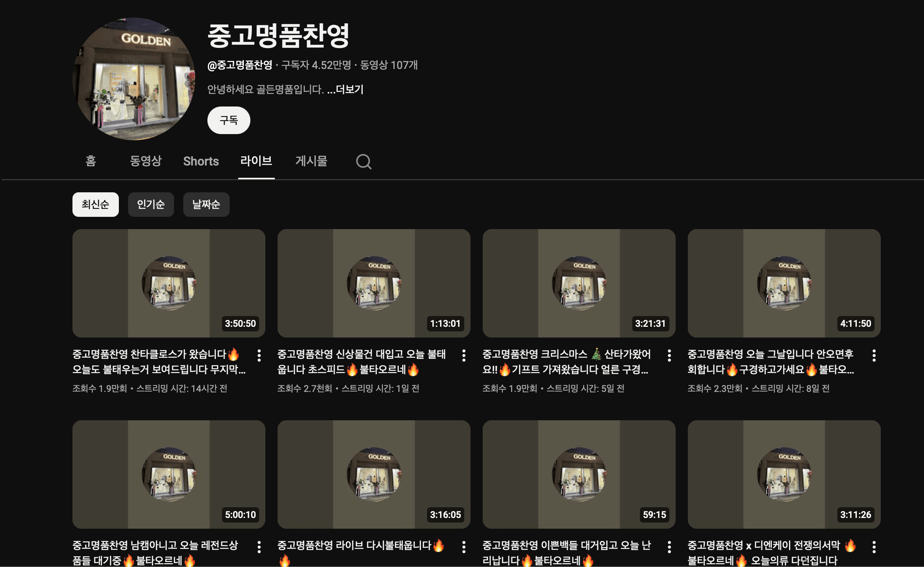
Task: Open the three-dot menu on the 3:50:50 video
Action: click(x=259, y=355)
